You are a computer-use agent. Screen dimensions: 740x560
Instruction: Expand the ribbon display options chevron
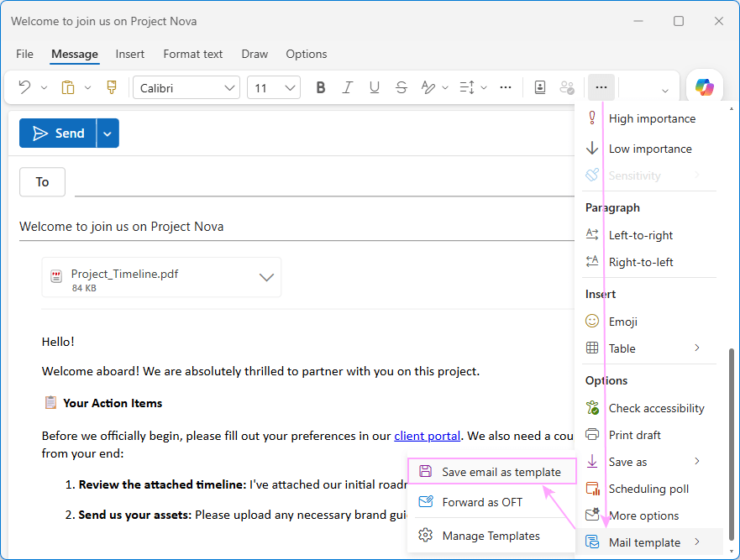point(665,91)
